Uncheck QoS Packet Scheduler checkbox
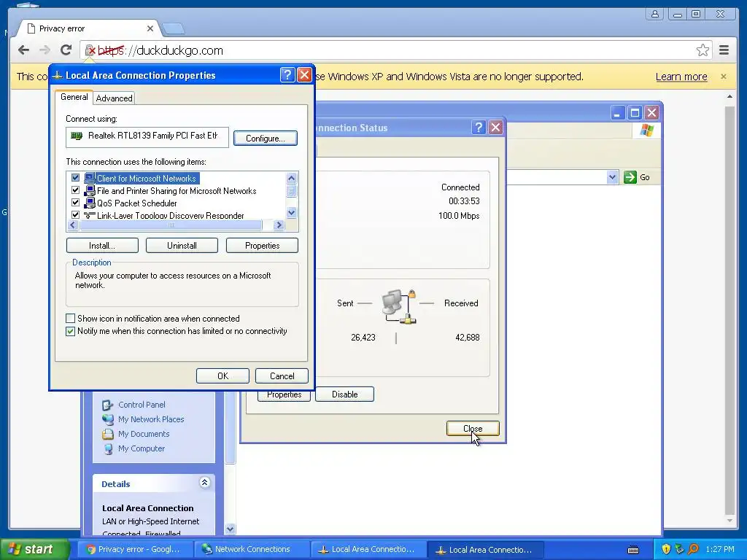 (x=75, y=203)
